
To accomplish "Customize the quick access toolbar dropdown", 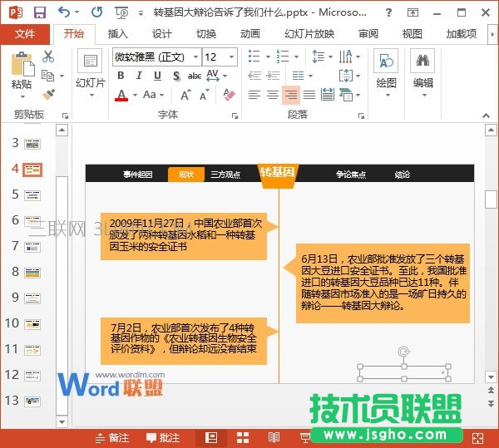I will (x=141, y=13).
